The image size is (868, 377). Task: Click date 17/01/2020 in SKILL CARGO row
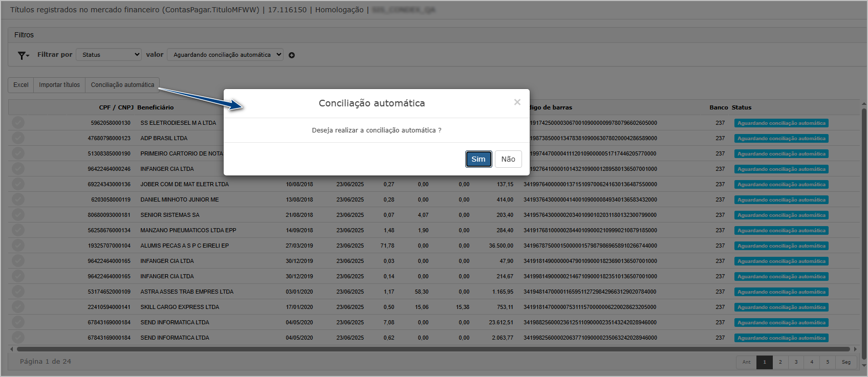299,307
